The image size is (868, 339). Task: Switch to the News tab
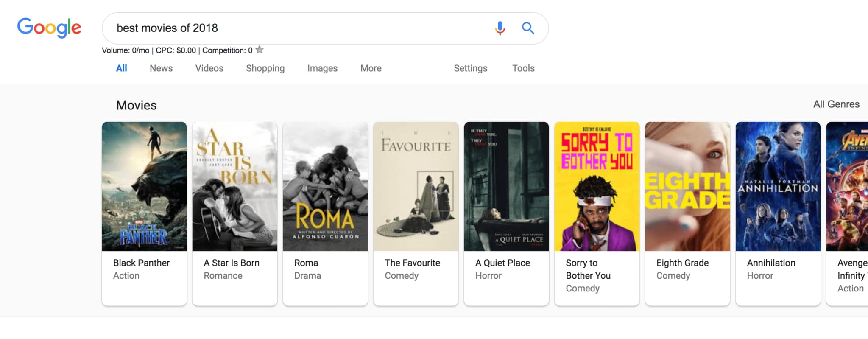point(161,68)
